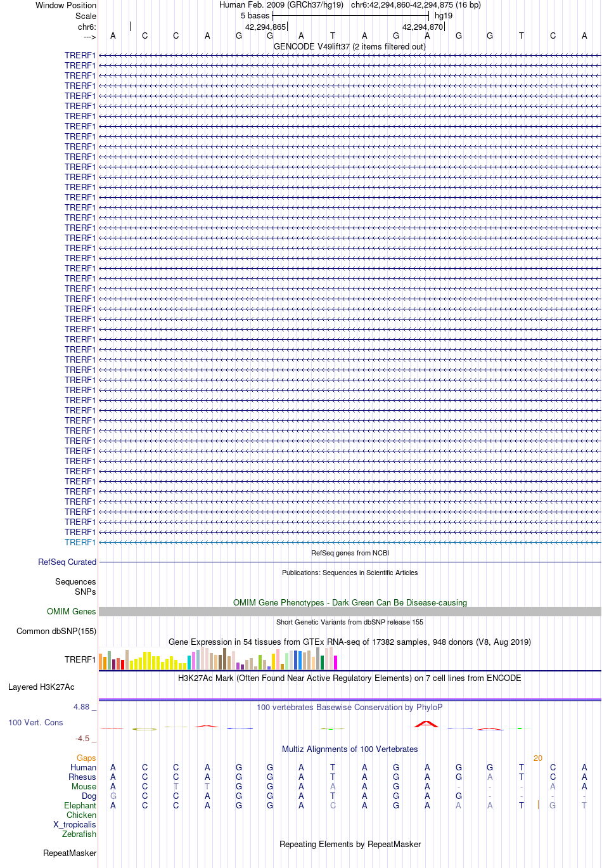
Task: Click Short Genetic Variants from dbSNP title
Action: coord(350,622)
